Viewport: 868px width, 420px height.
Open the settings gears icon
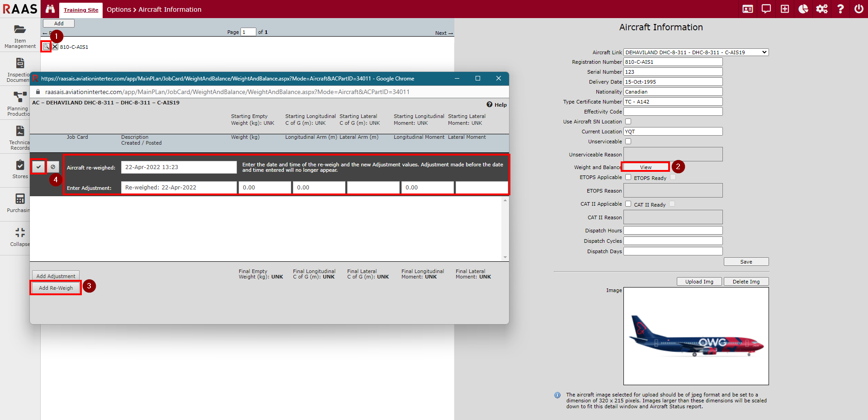point(822,9)
